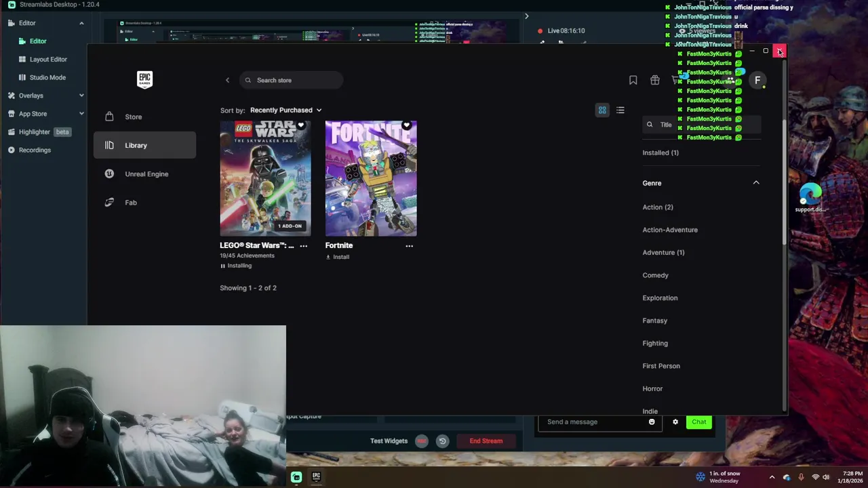Open the Epic Games taskbar icon

point(316,477)
